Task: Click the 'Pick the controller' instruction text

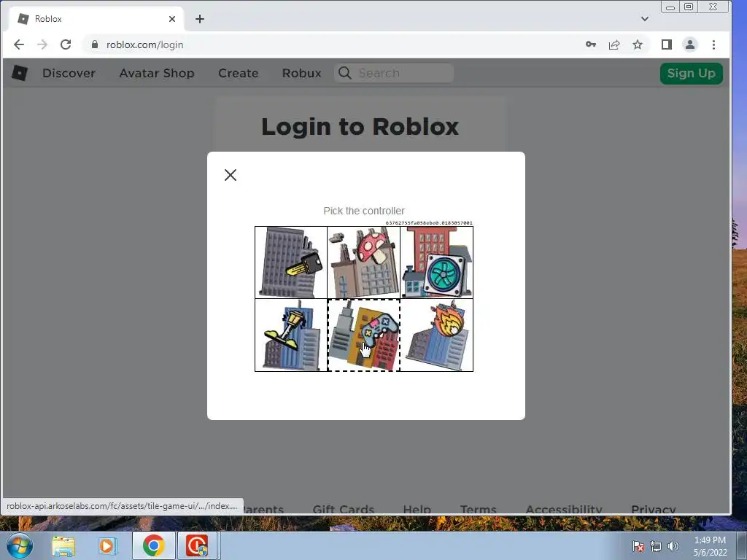Action: (364, 211)
